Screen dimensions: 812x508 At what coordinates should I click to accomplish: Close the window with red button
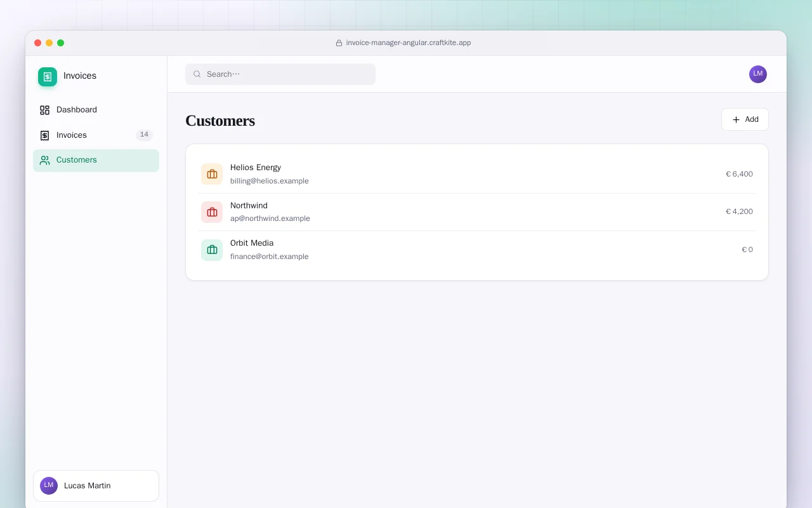pos(38,43)
